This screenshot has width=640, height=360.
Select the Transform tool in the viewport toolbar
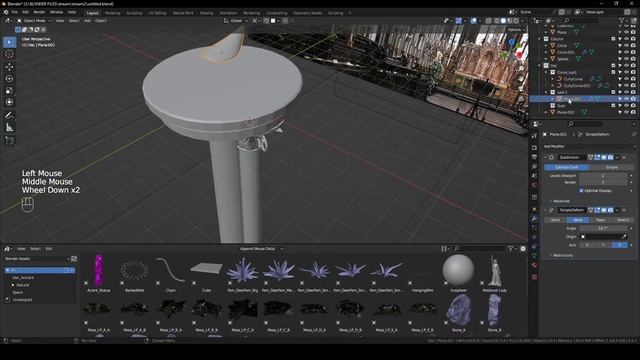pyautogui.click(x=9, y=102)
